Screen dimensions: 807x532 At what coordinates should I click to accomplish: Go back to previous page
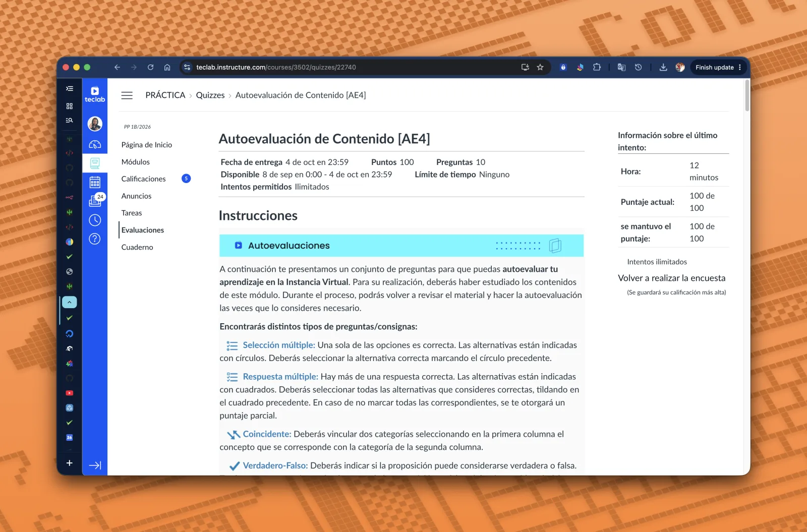117,67
